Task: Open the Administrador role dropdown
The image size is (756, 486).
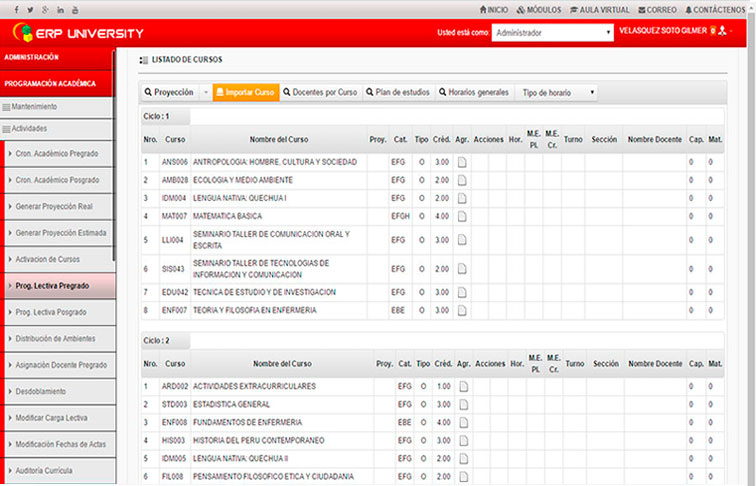Action: 553,33
